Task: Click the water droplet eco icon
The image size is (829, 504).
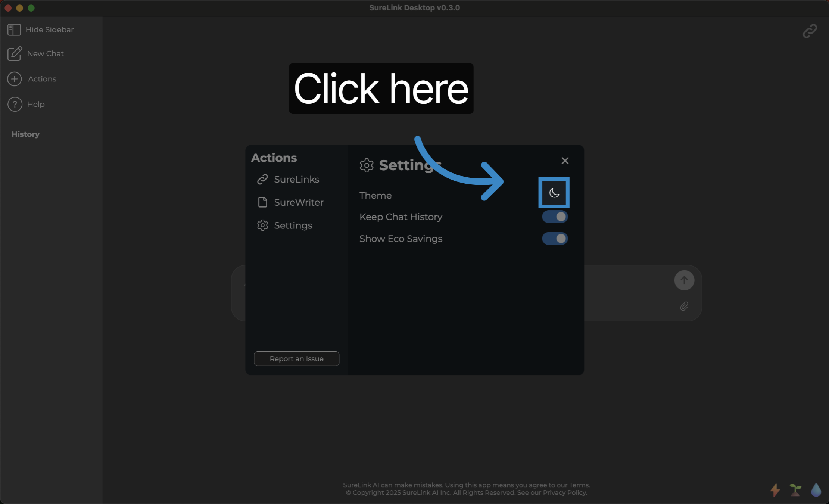Action: coord(816,490)
